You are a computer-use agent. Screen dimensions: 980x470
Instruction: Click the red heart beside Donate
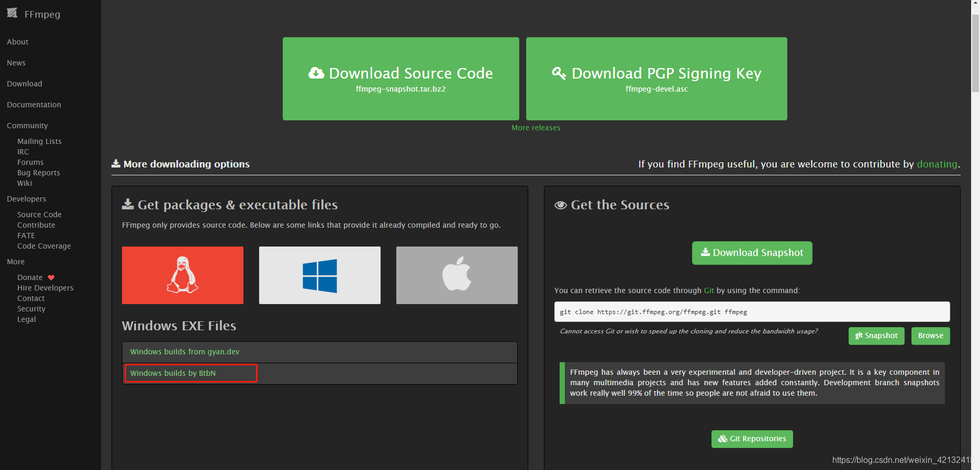(51, 278)
